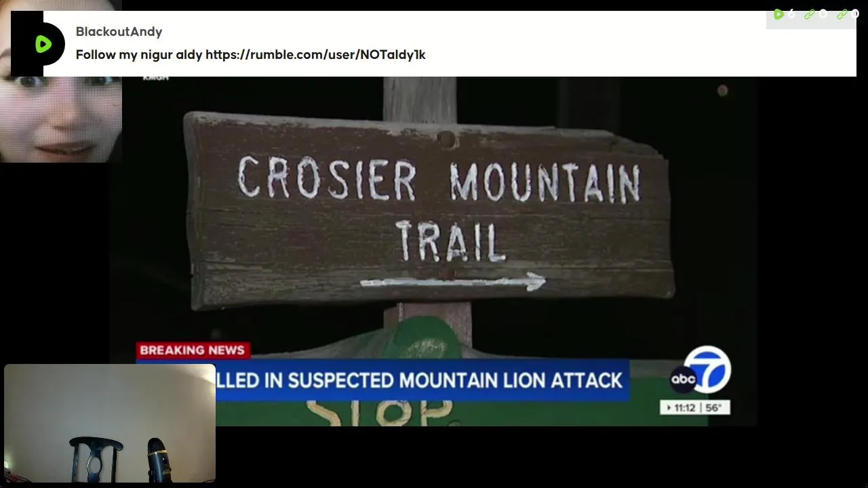Click the viewer count number 6

[791, 14]
